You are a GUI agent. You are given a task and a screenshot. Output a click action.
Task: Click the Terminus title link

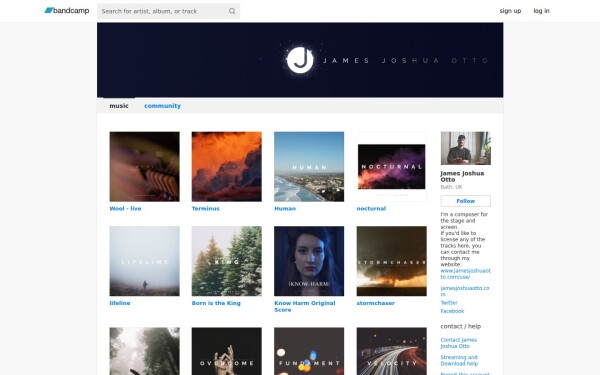coord(205,209)
